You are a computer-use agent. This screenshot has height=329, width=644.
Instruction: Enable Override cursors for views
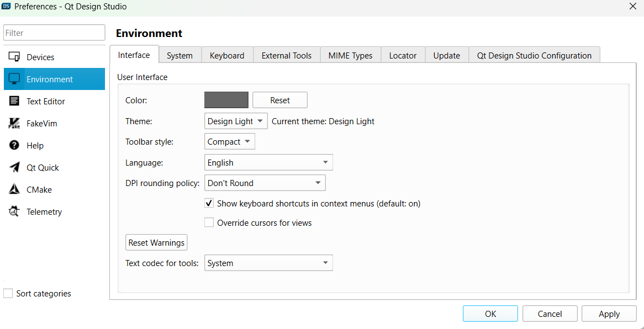[x=209, y=222]
